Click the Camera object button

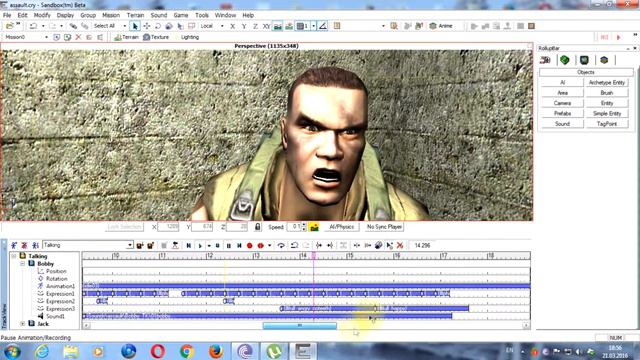point(562,103)
